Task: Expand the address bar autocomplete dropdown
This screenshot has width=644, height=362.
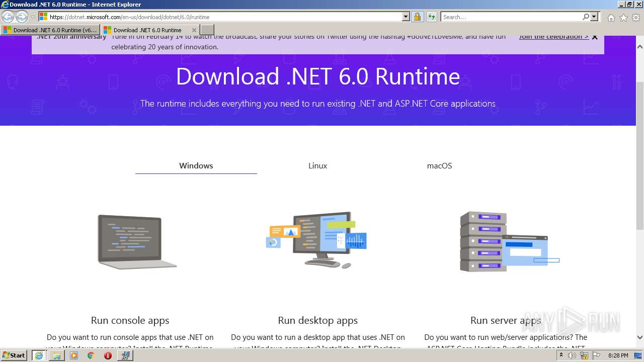Action: (x=406, y=17)
